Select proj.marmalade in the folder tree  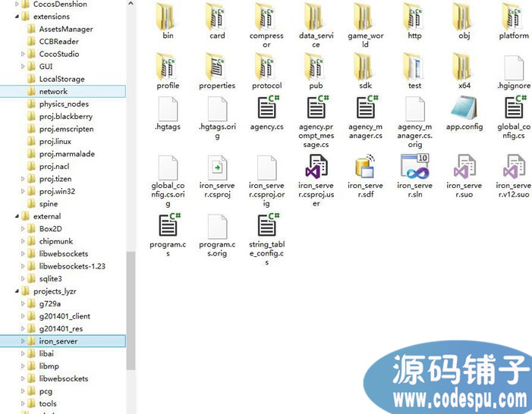click(x=67, y=154)
